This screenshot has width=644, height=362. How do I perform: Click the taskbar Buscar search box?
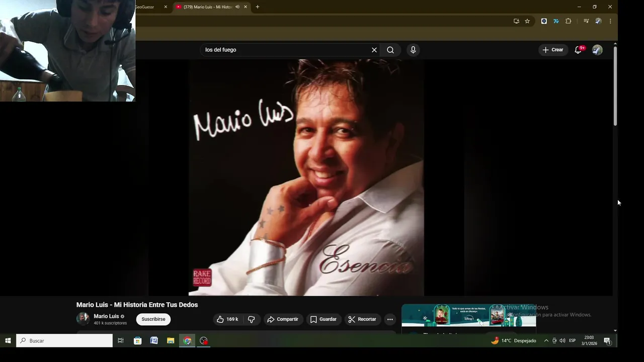tap(64, 340)
